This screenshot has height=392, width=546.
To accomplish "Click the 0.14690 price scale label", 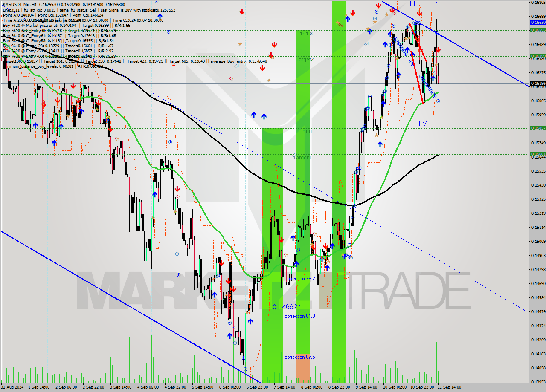I will click(538, 283).
